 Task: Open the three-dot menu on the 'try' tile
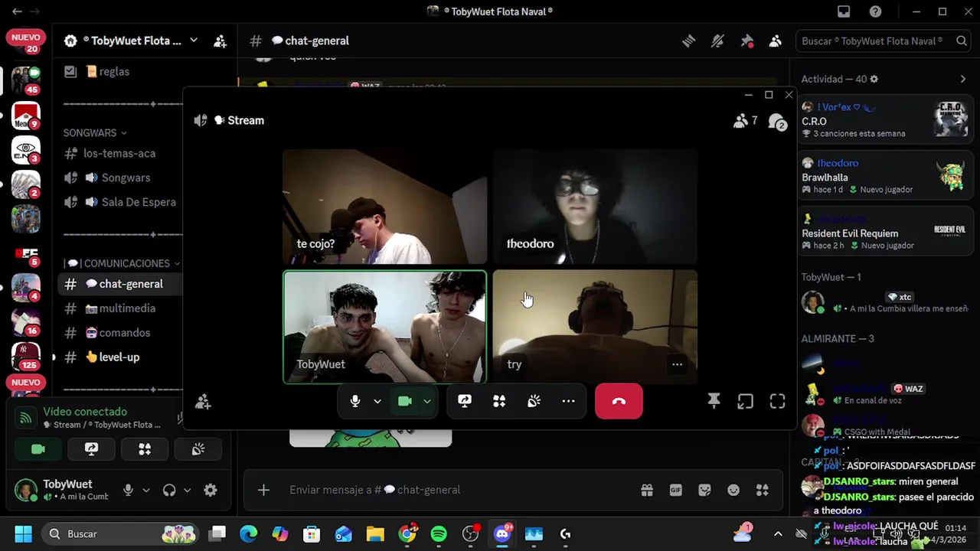(677, 364)
